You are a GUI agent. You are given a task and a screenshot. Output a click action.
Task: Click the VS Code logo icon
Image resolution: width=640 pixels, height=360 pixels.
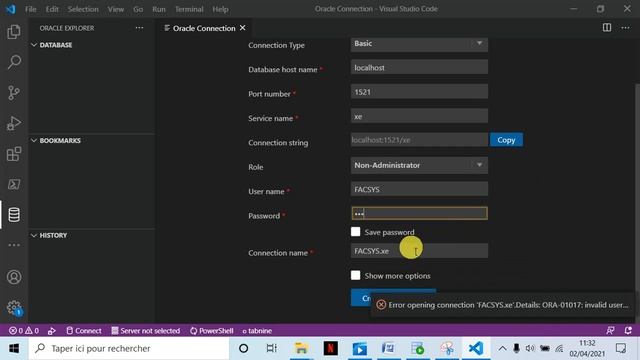click(x=10, y=9)
